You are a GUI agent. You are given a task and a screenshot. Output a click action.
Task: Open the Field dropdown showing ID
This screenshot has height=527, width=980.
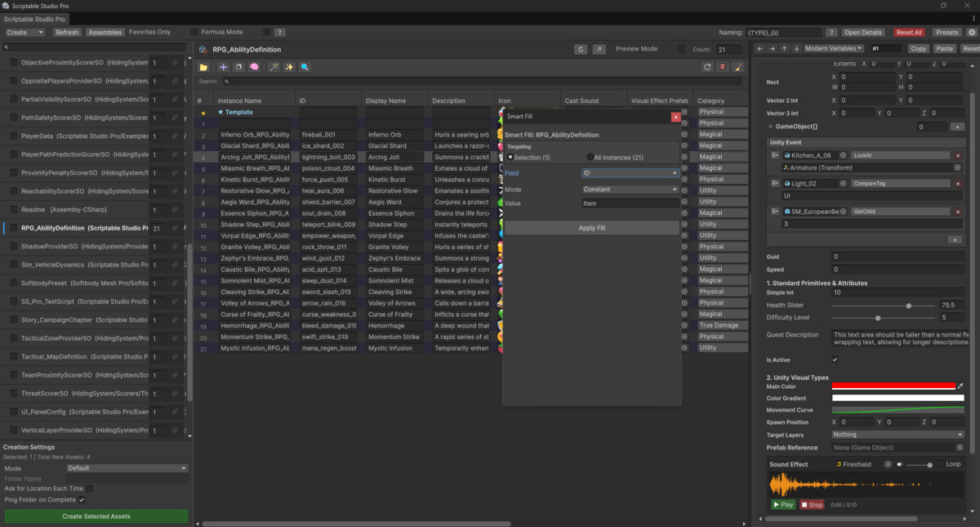pyautogui.click(x=629, y=174)
